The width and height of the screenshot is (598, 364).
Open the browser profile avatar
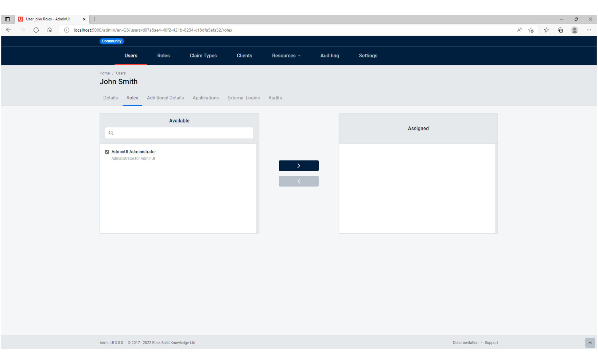[574, 30]
